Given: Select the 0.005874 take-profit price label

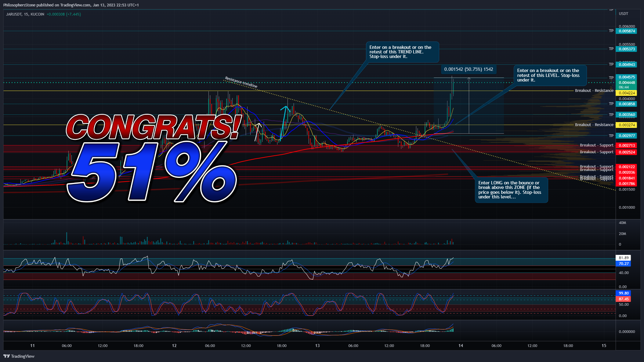Looking at the screenshot, I should coord(626,31).
